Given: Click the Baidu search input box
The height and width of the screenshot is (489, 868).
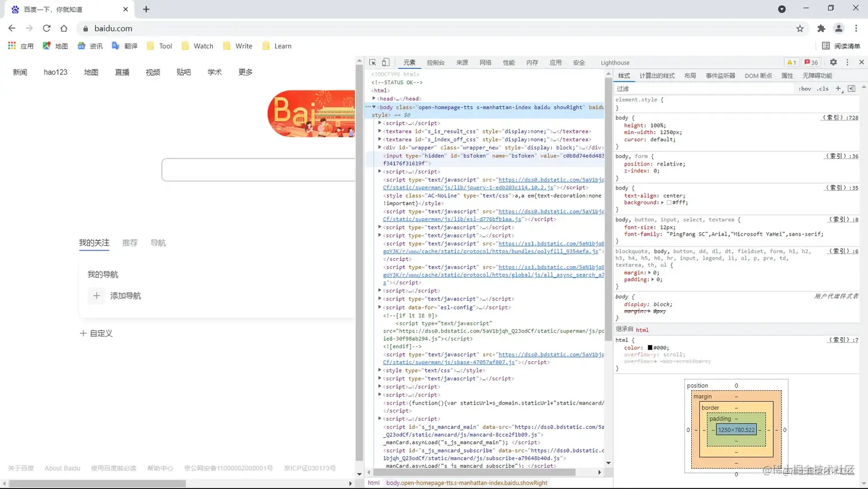Looking at the screenshot, I should 259,170.
